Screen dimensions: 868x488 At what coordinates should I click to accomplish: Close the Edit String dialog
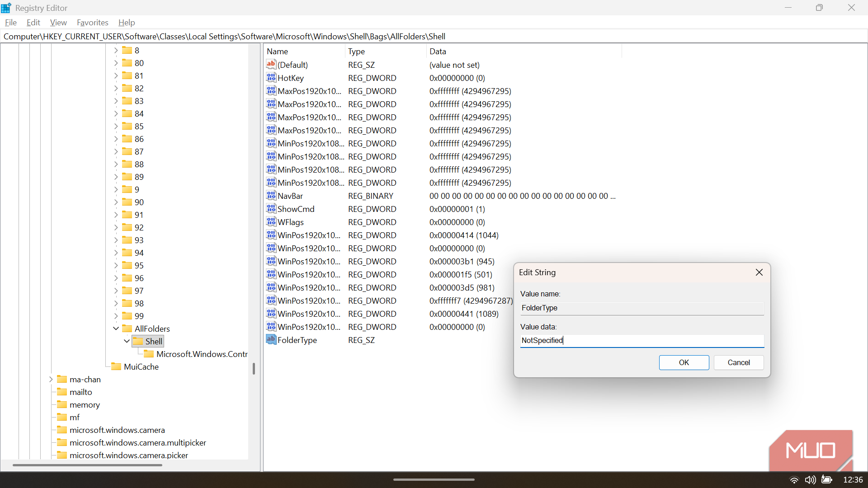coord(759,272)
